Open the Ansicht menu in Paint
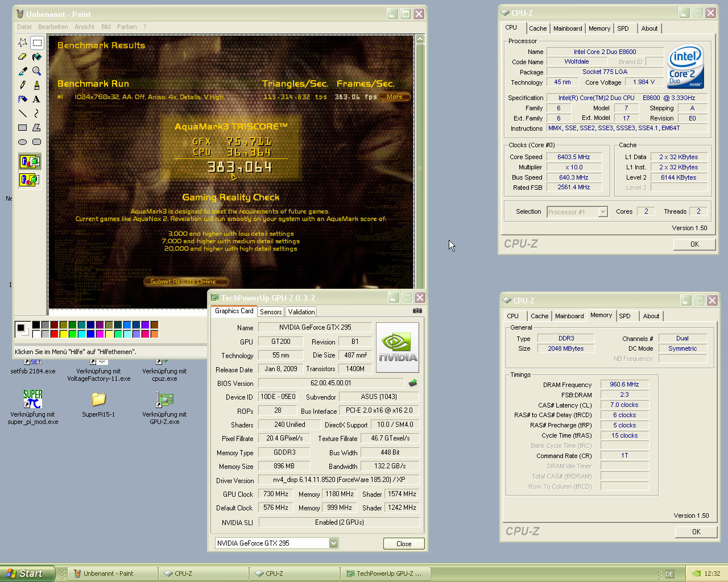 [85, 27]
